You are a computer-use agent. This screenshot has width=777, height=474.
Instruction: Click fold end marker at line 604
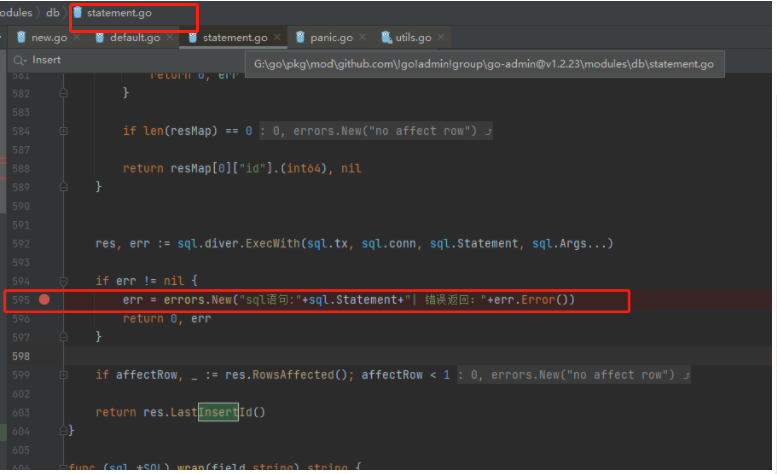click(x=63, y=430)
